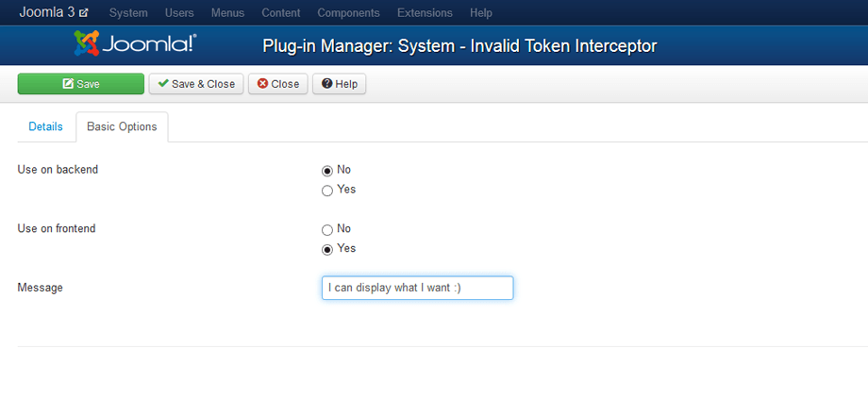This screenshot has width=868, height=415.
Task: Click the green Save button
Action: click(x=81, y=84)
